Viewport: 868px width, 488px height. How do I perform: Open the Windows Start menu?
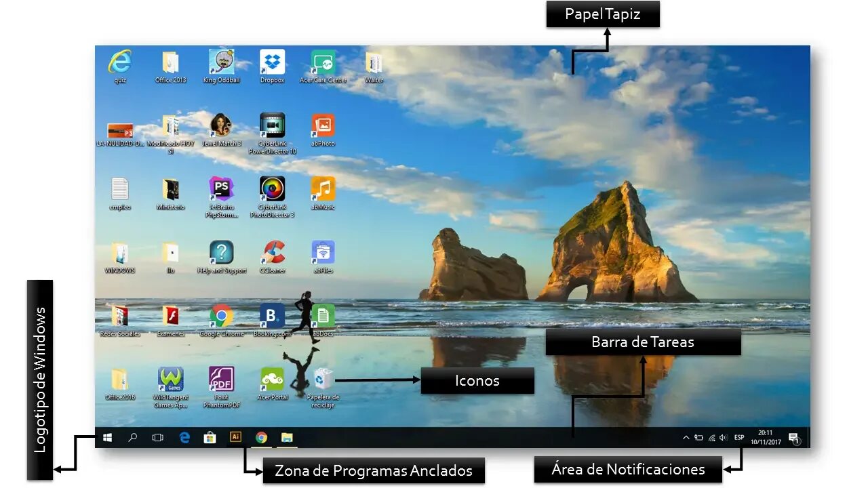point(107,438)
